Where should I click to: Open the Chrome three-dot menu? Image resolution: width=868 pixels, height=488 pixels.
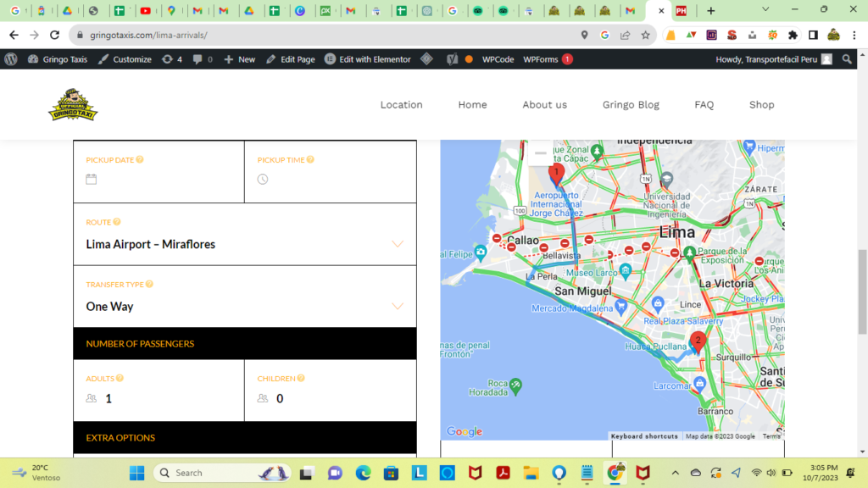click(x=854, y=35)
